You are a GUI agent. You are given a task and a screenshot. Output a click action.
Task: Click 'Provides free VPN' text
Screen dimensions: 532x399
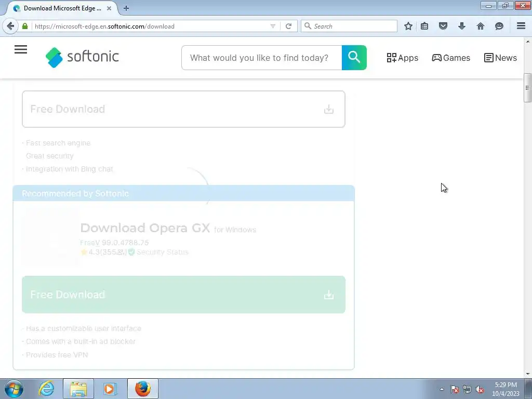pyautogui.click(x=57, y=355)
